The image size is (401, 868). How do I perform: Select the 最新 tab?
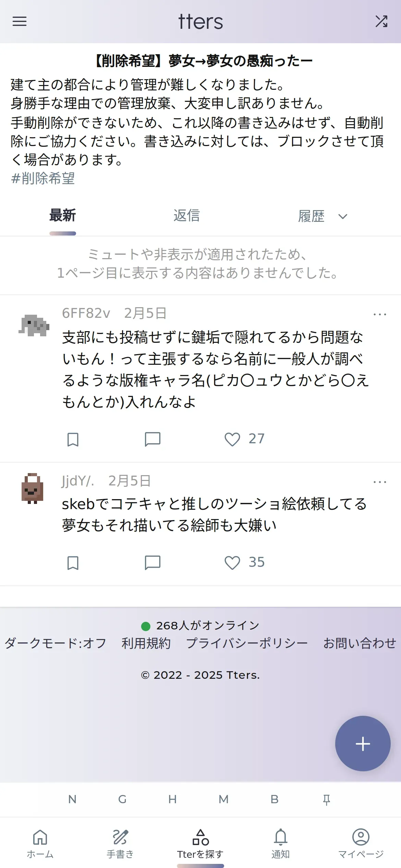pos(63,216)
